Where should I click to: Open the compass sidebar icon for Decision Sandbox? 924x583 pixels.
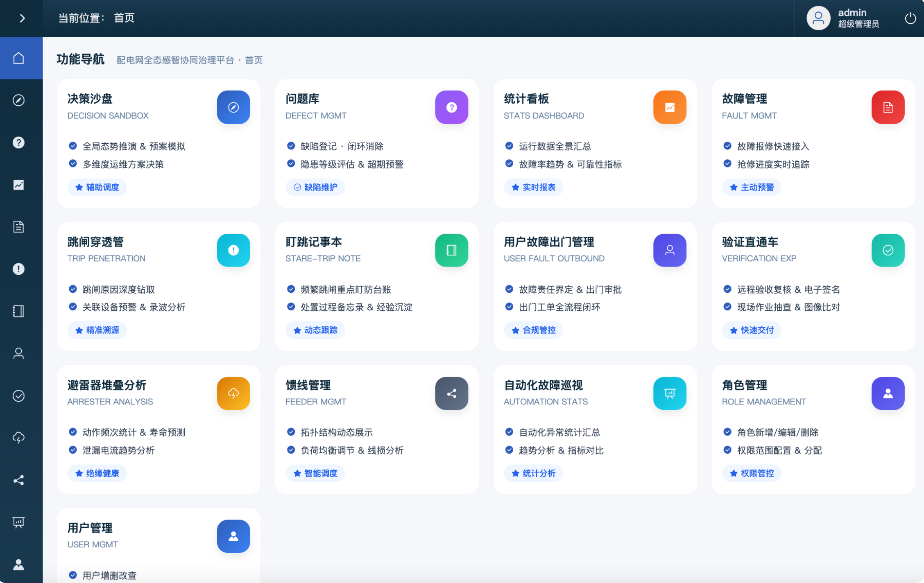18,100
